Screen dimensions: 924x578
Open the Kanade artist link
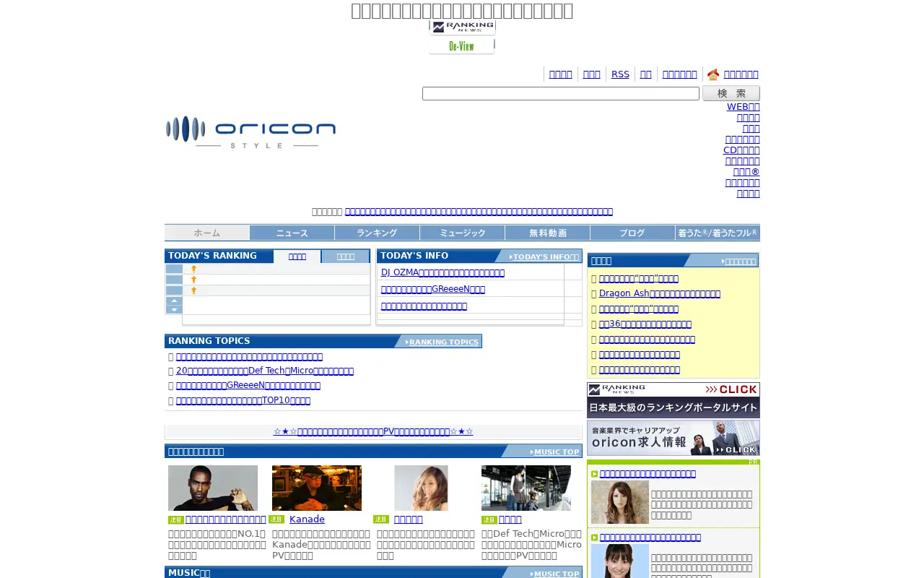pos(307,519)
